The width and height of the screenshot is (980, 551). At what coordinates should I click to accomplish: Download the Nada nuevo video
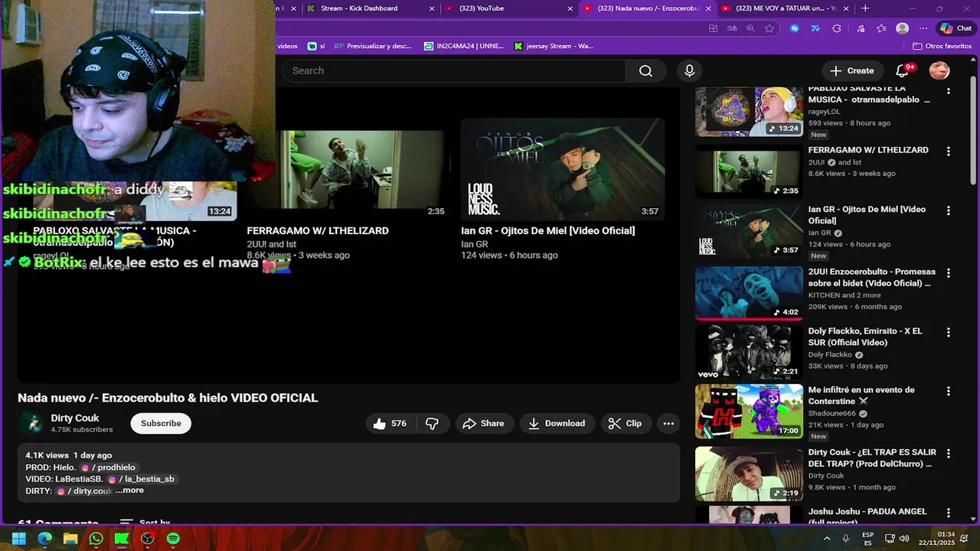[557, 423]
